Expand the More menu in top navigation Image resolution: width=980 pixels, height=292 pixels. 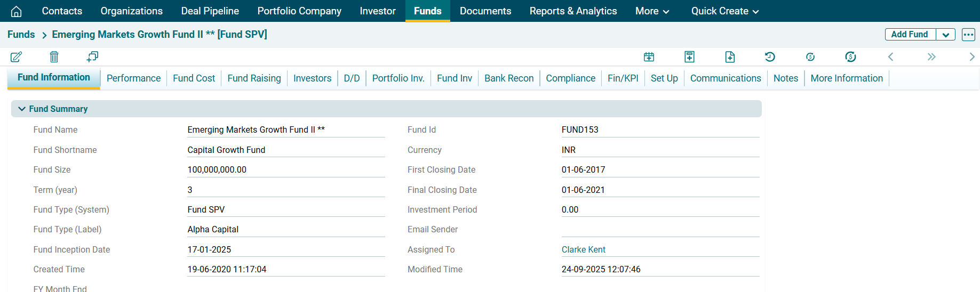click(x=652, y=11)
